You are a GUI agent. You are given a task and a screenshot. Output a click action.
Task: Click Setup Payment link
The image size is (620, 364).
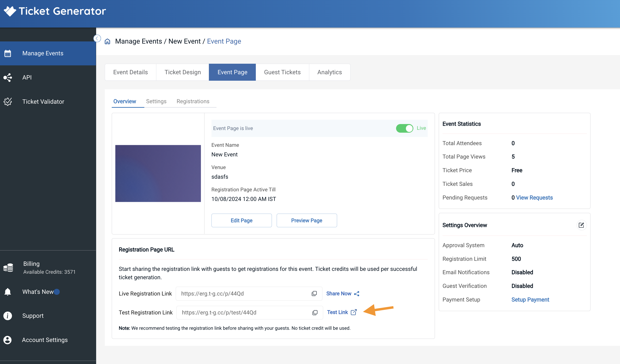[x=530, y=300]
